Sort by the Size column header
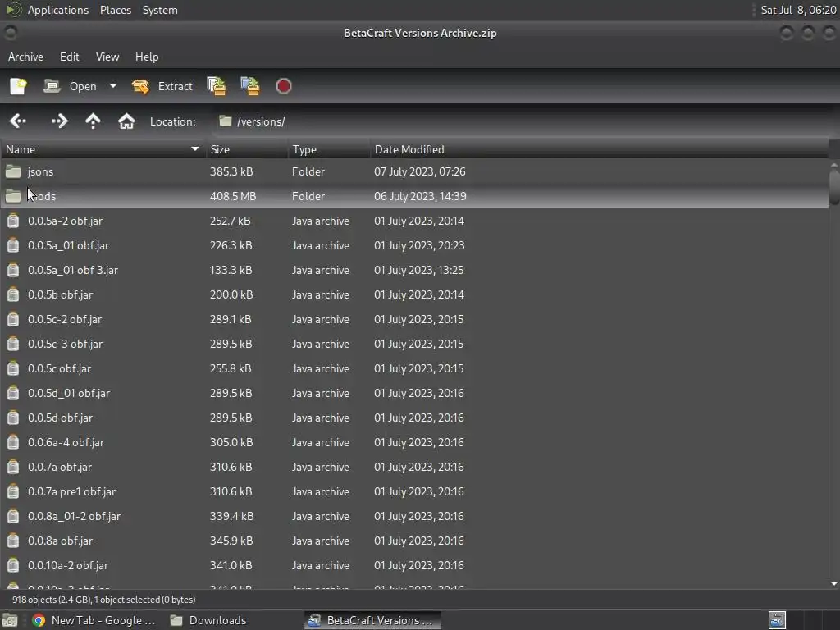This screenshot has height=630, width=840. coord(246,149)
